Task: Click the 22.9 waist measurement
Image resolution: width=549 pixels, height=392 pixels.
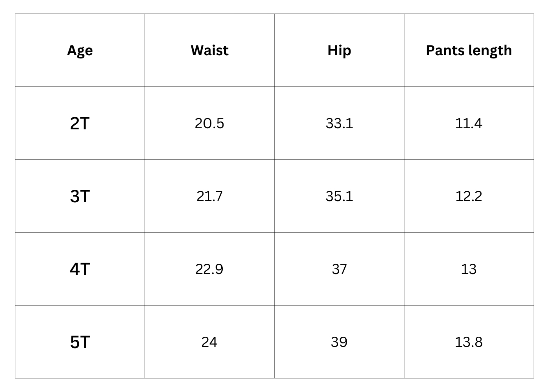Action: click(209, 269)
